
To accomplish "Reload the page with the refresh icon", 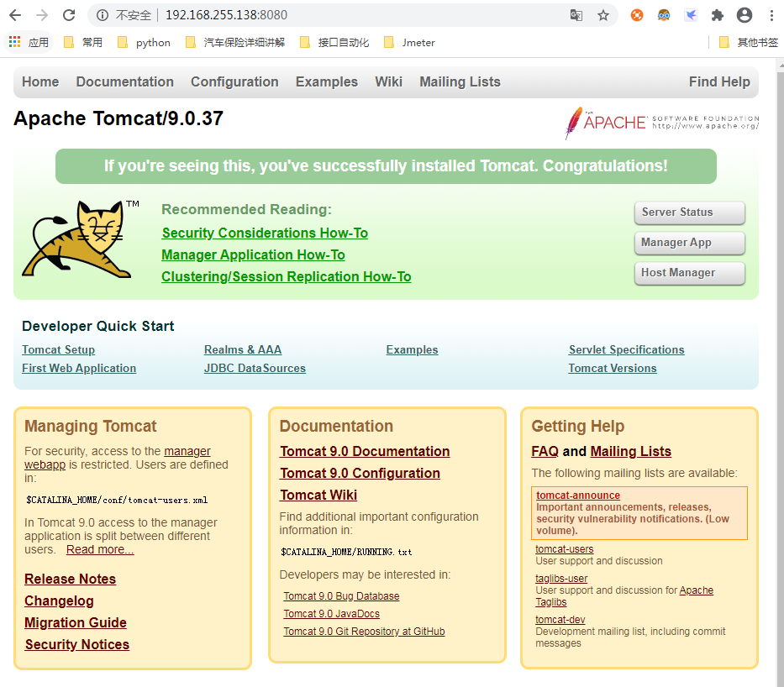I will tap(69, 15).
